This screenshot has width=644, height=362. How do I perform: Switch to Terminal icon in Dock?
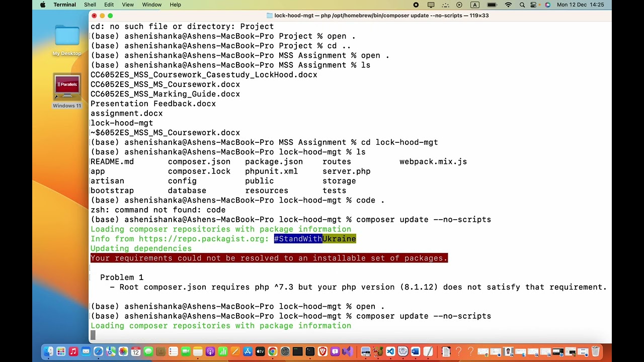coord(310,351)
